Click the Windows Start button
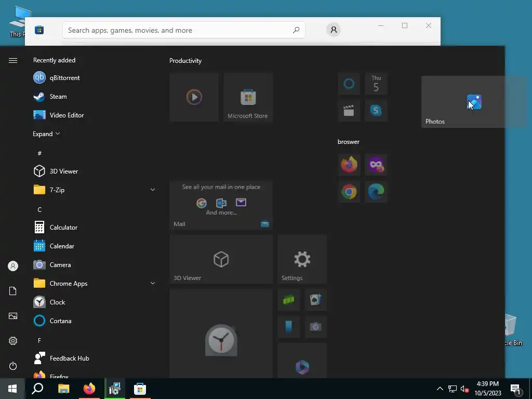The height and width of the screenshot is (399, 532). (x=12, y=389)
